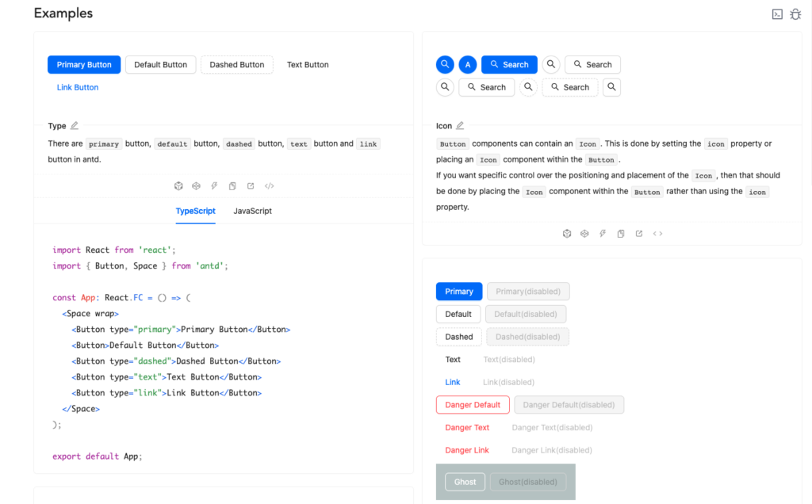The height and width of the screenshot is (504, 812).
Task: Click the blue Search button with icon
Action: 509,64
